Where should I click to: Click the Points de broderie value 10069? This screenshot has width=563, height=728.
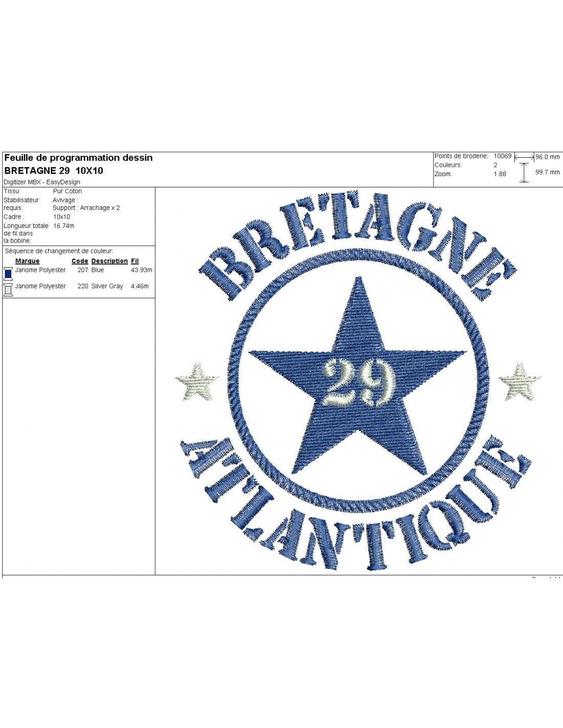point(502,156)
